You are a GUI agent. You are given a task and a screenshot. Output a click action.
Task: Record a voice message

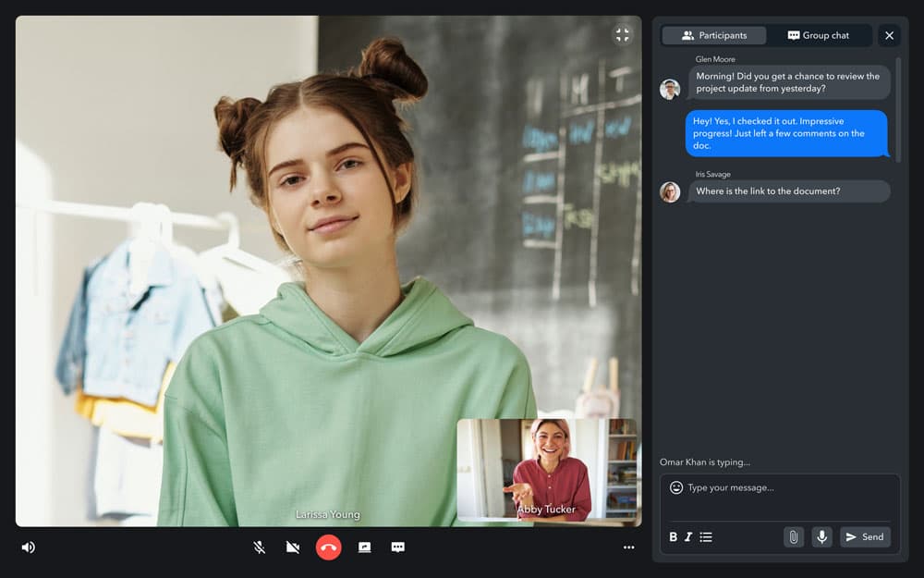(x=821, y=536)
